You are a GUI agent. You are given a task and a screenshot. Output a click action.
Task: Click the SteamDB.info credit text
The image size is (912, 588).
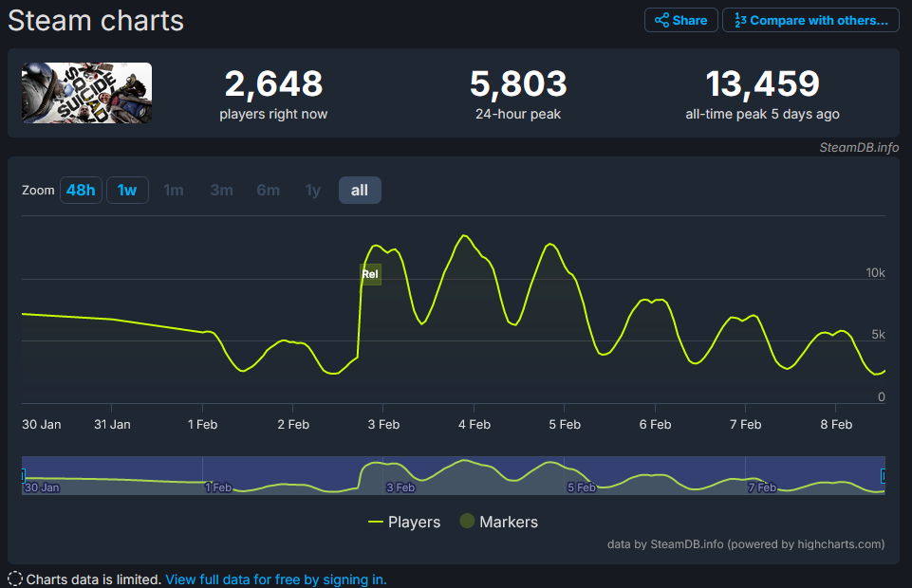pos(859,148)
